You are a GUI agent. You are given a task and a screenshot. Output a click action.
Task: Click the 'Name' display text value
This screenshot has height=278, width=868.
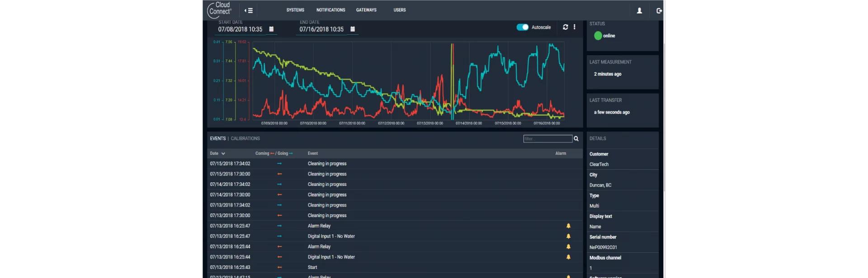point(595,227)
